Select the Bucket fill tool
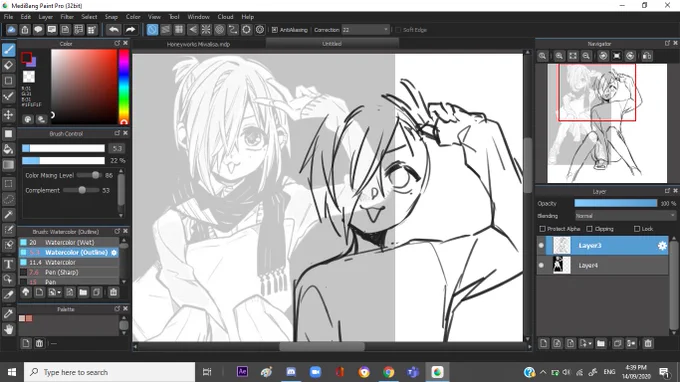680x382 pixels. pyautogui.click(x=9, y=149)
